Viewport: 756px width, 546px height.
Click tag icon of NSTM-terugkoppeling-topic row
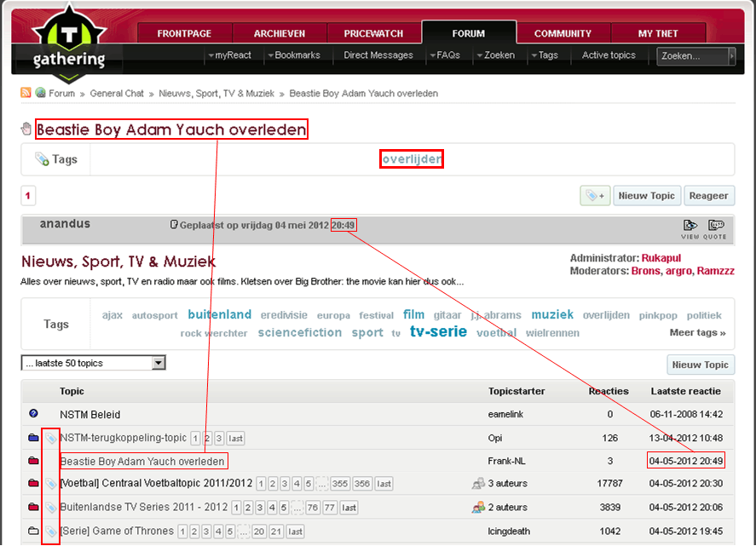pos(50,438)
